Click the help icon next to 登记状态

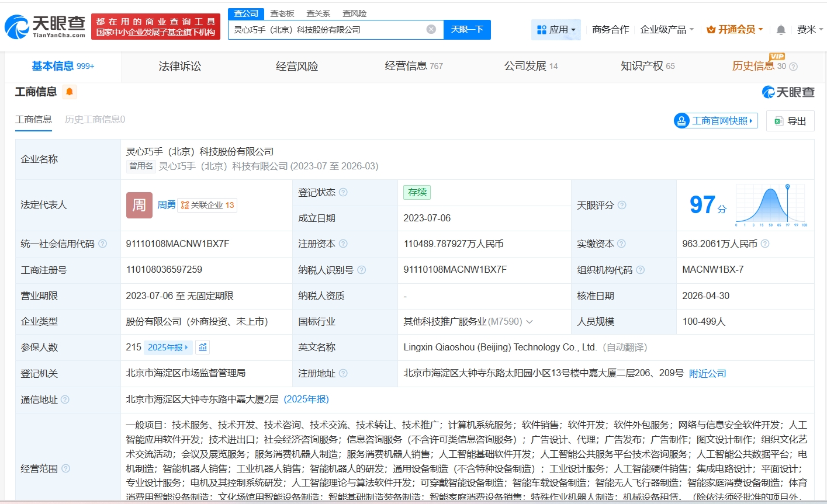343,192
